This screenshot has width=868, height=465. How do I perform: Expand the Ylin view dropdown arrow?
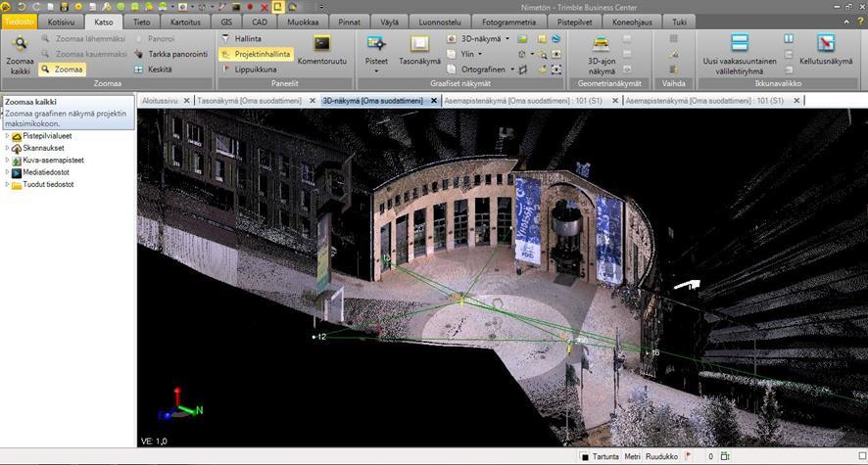tap(479, 54)
